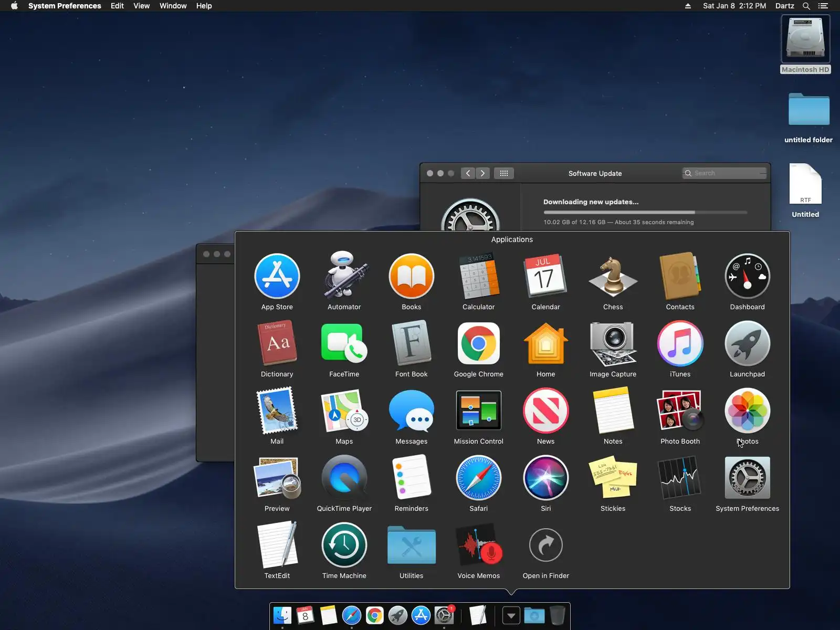Viewport: 840px width, 630px height.
Task: Open the System Preferences menu in the menu bar
Action: [x=65, y=6]
